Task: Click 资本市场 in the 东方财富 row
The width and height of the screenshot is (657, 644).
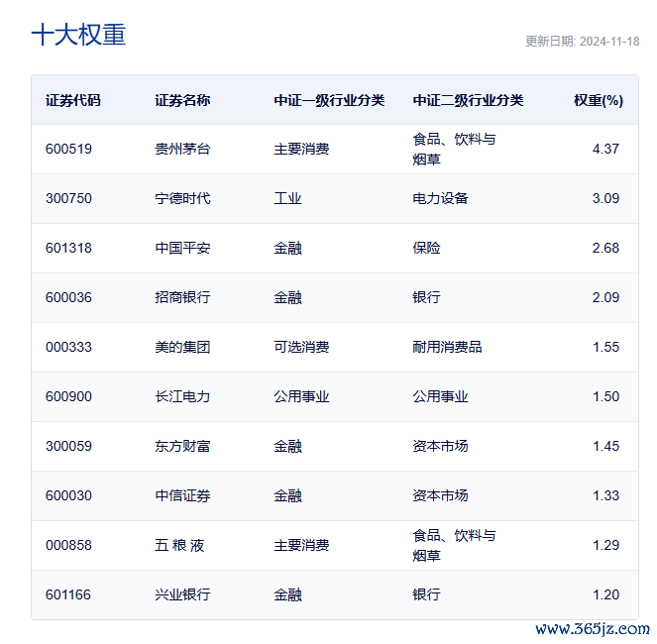Action: click(x=440, y=446)
